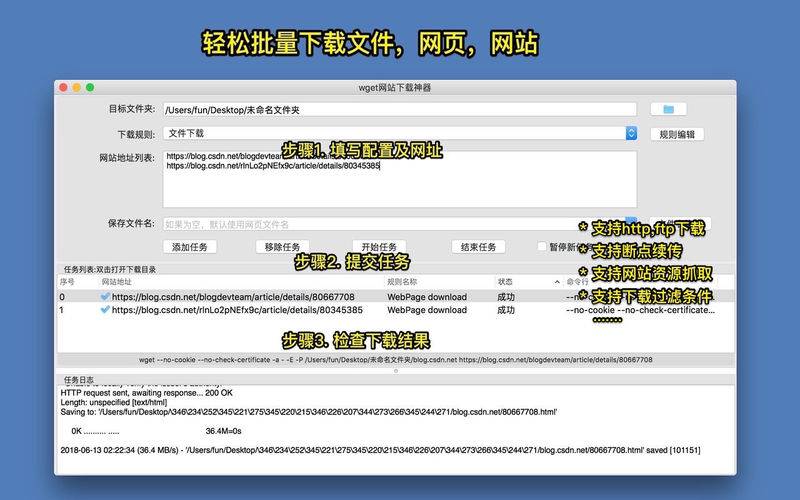Click the green maximize window button
This screenshot has height=500, width=800.
point(90,87)
